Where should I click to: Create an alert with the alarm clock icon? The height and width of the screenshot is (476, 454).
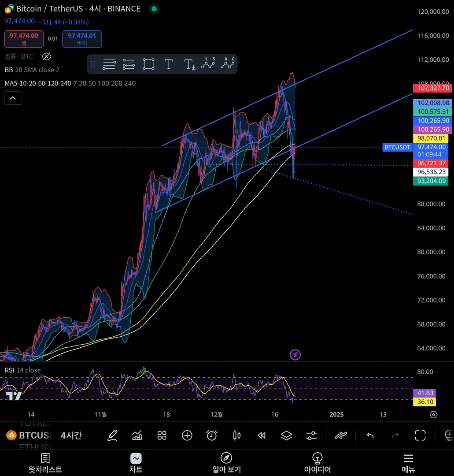[x=212, y=435]
